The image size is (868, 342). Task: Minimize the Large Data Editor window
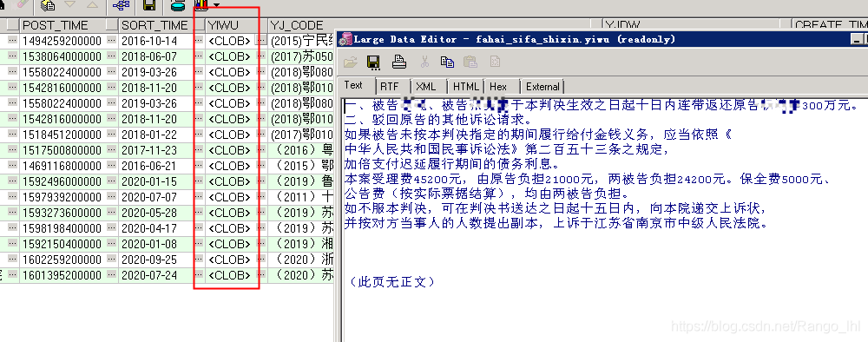[858, 38]
